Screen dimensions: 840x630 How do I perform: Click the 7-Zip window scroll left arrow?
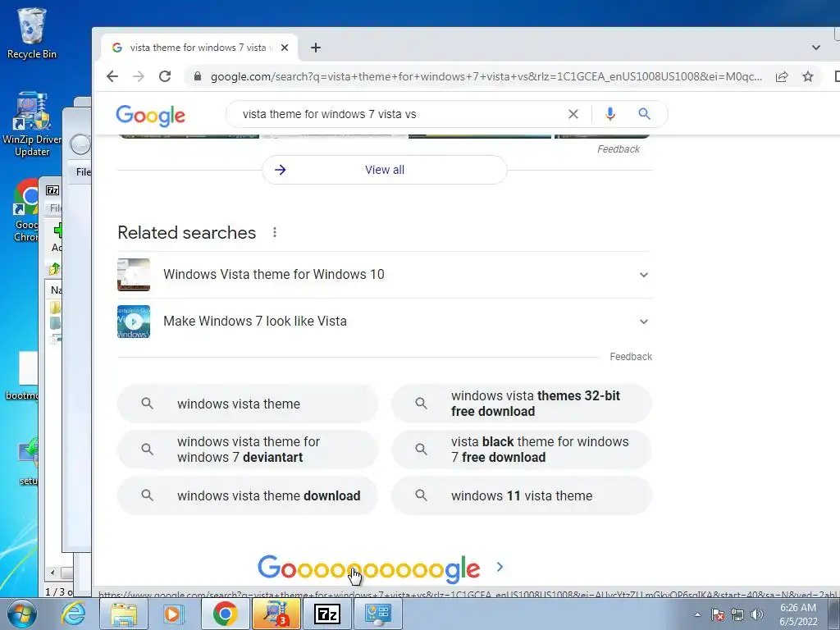coord(52,573)
